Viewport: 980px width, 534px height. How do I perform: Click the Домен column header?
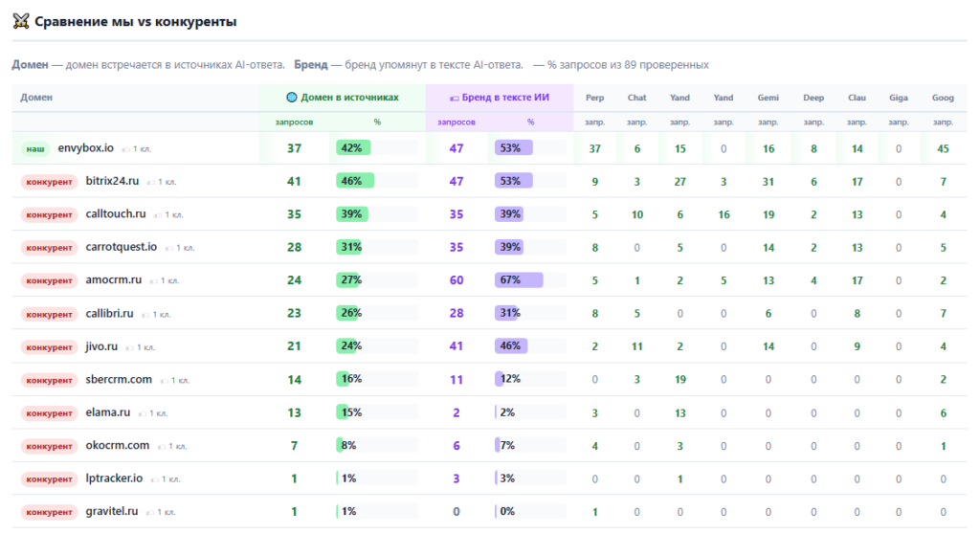point(36,98)
